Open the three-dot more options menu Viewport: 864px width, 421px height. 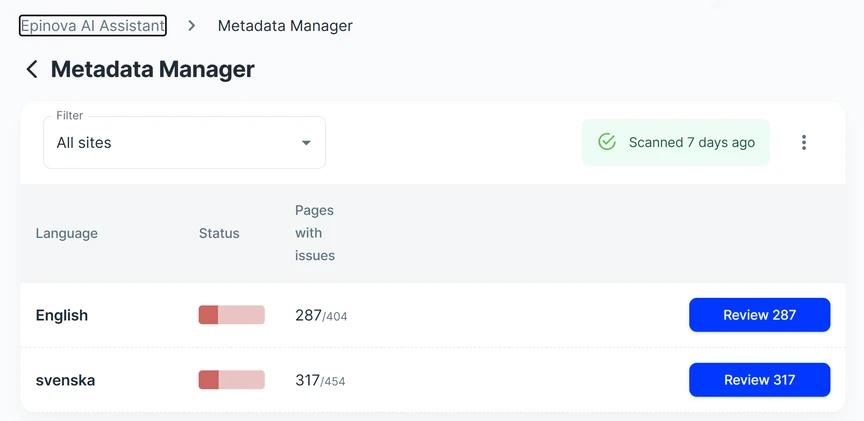point(804,142)
